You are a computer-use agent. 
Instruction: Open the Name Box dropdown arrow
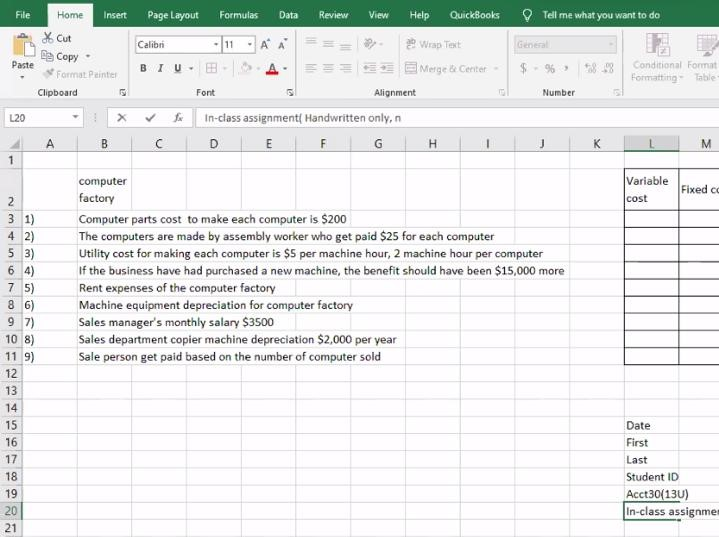point(75,117)
